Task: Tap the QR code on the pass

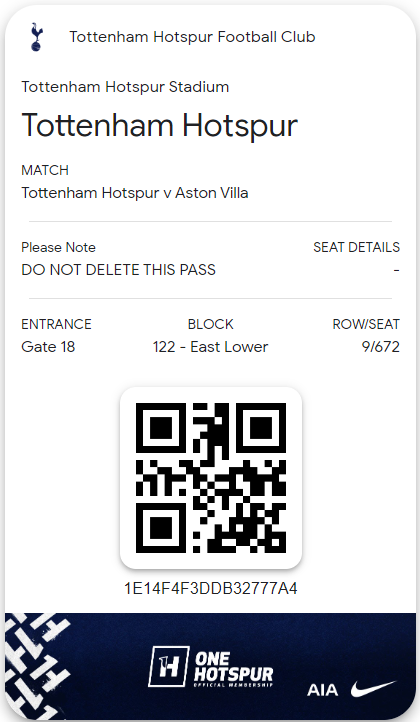Action: [x=210, y=477]
